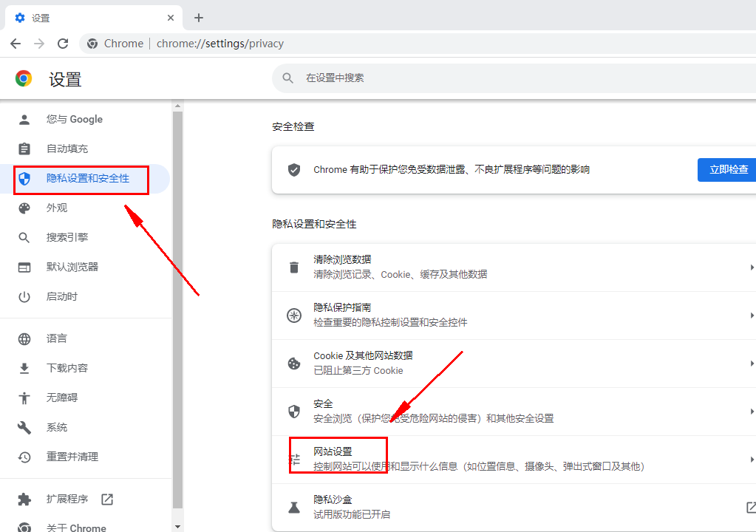The width and height of the screenshot is (756, 532).
Task: Open 您与 Google in sidebar
Action: tap(85, 120)
